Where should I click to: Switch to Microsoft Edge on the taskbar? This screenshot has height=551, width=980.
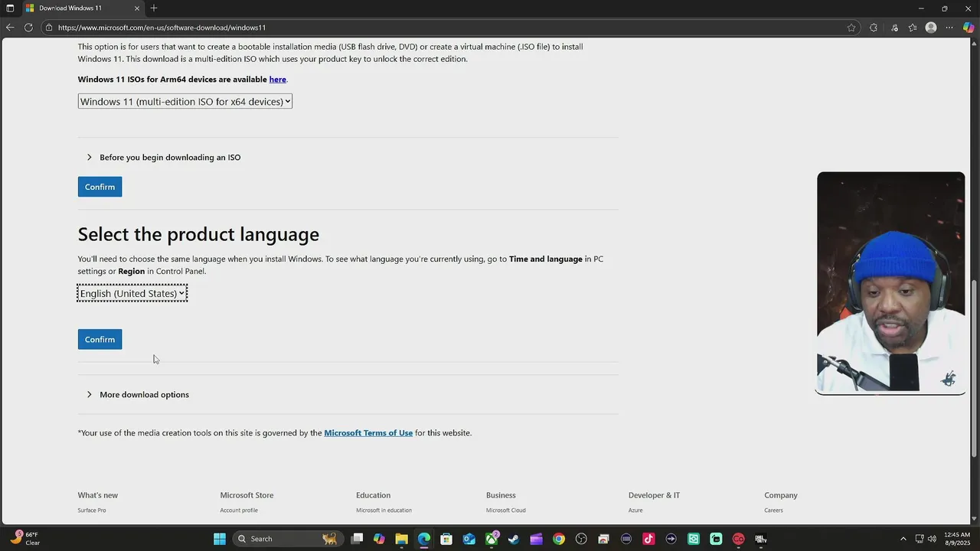coord(424,539)
